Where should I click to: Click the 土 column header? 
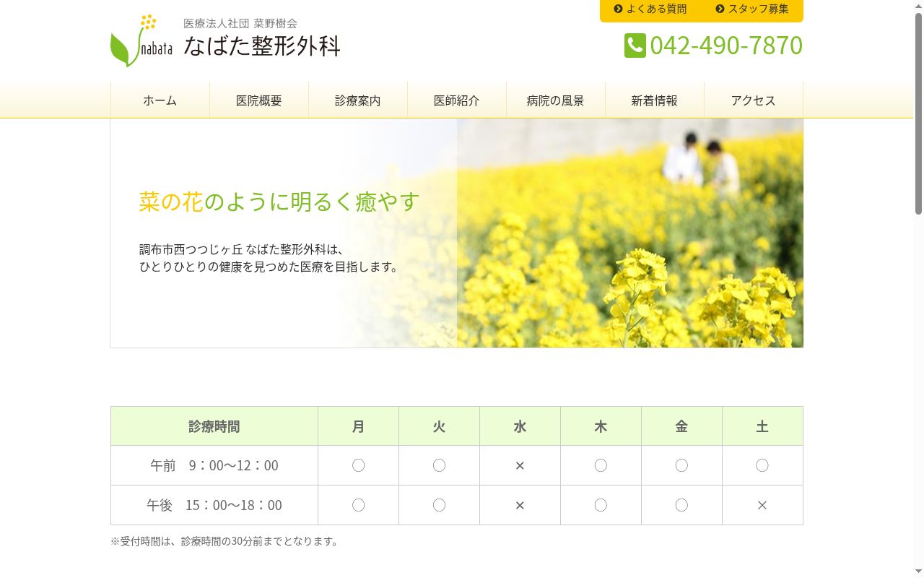coord(763,426)
